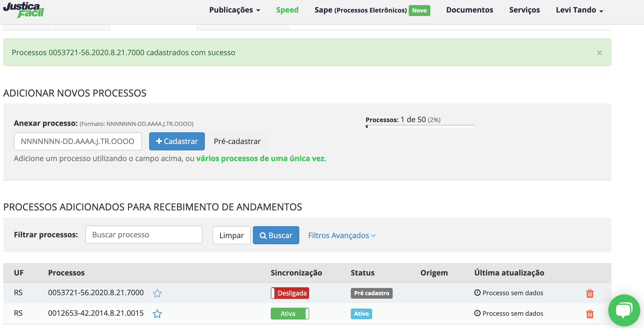
Task: Open the Publicações dropdown menu
Action: (234, 10)
